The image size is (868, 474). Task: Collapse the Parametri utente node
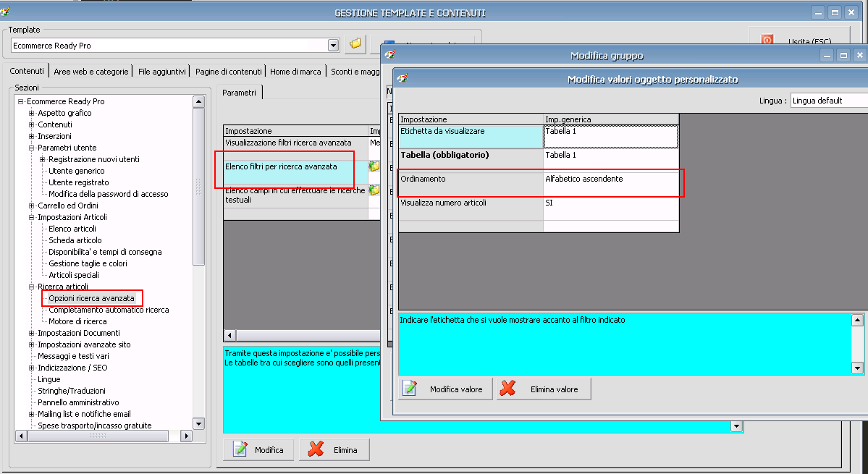[32, 148]
